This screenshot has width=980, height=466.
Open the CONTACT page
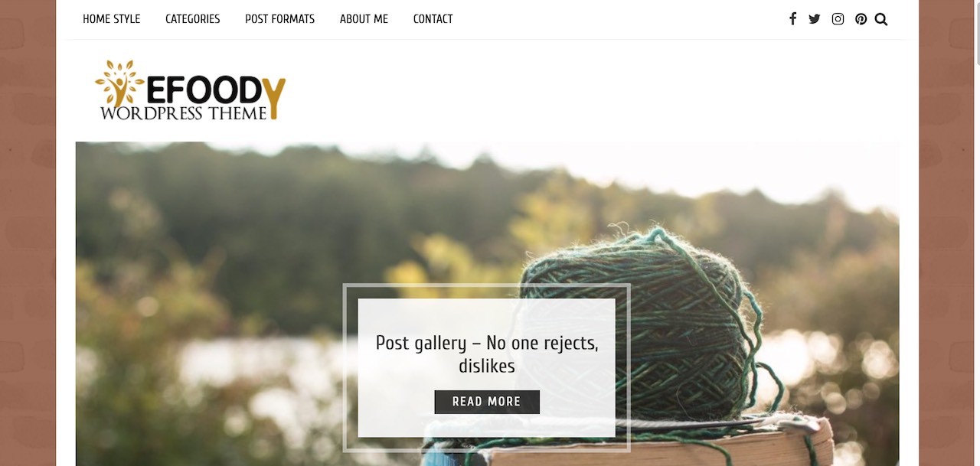point(433,19)
